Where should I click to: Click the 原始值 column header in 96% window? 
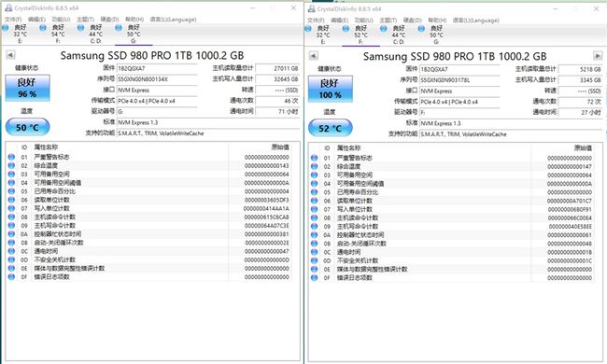click(280, 147)
